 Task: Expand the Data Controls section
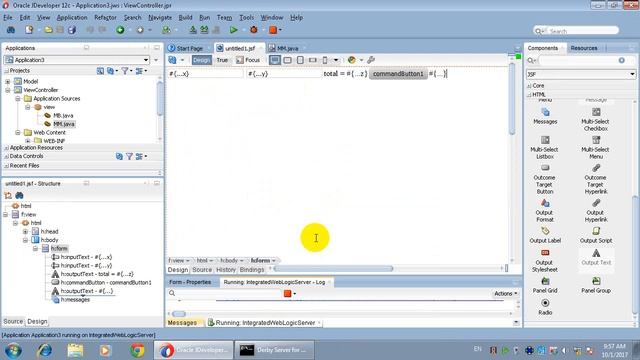6,156
